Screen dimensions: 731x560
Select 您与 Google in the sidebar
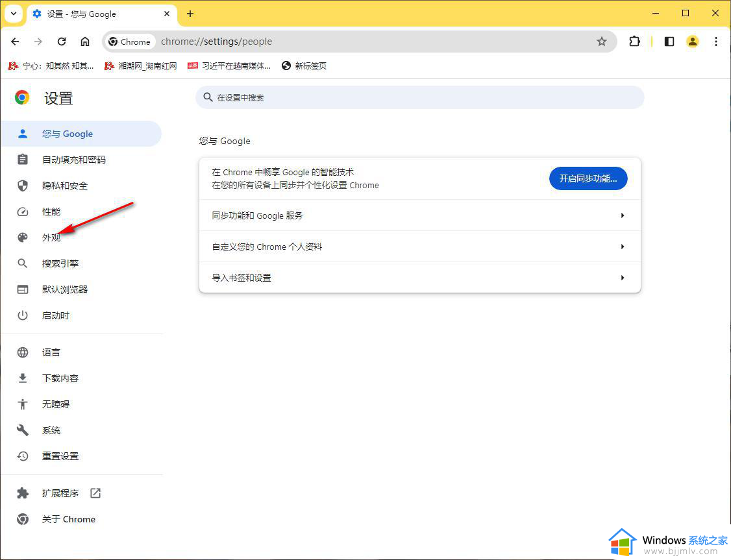(x=82, y=134)
